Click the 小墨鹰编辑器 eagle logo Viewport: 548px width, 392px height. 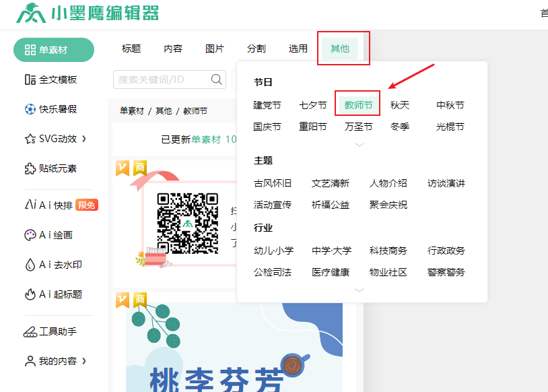31,13
